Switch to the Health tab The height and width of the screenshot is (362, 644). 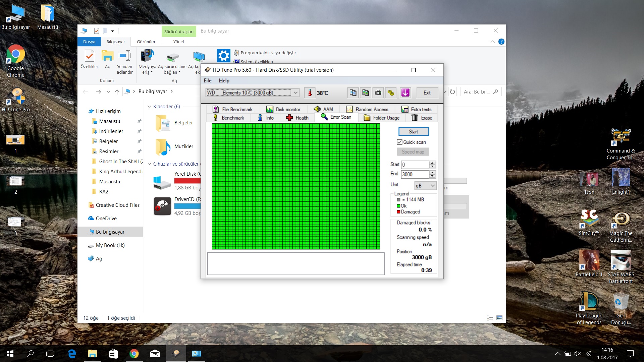pos(297,118)
